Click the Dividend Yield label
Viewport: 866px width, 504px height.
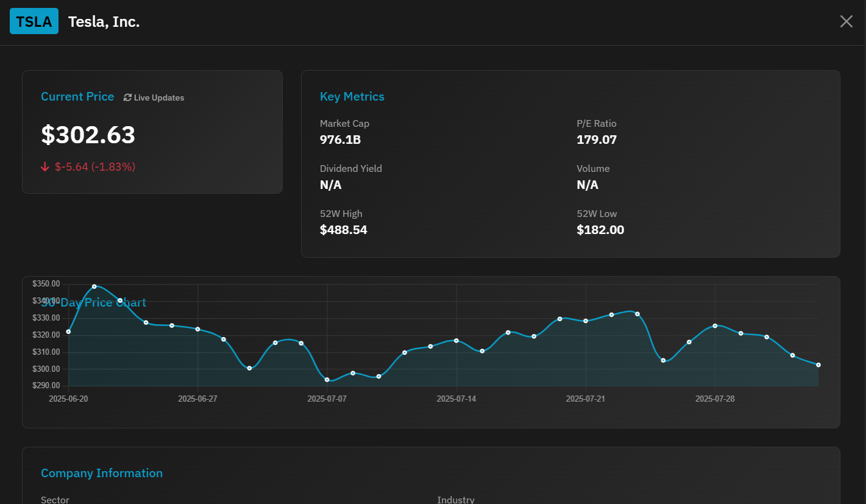click(351, 169)
